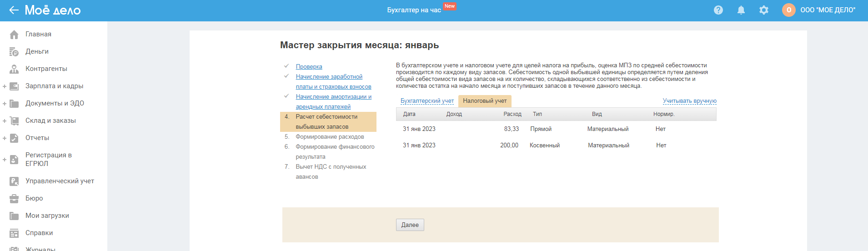Click the Далее button
This screenshot has width=868, height=251.
point(410,225)
